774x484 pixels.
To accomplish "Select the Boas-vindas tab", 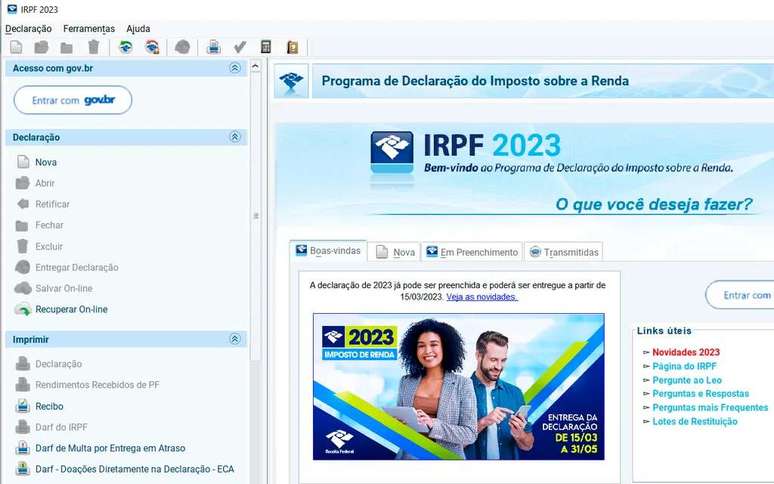I will [328, 251].
